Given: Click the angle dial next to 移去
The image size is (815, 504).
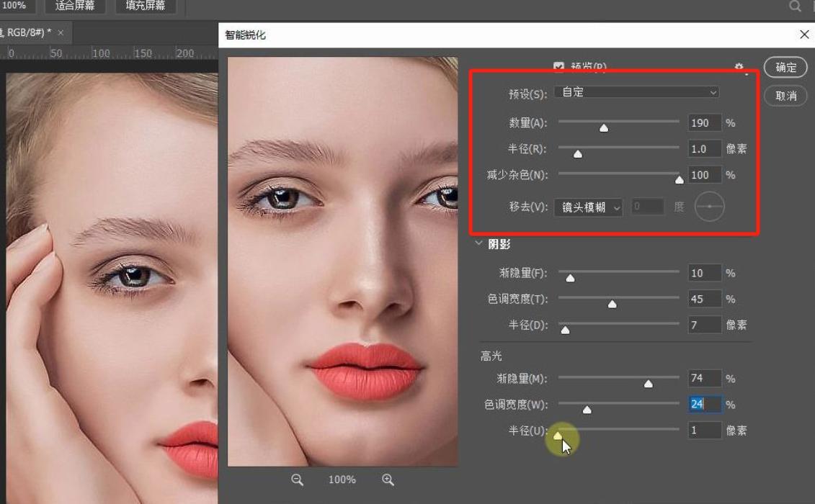Looking at the screenshot, I should pyautogui.click(x=709, y=207).
